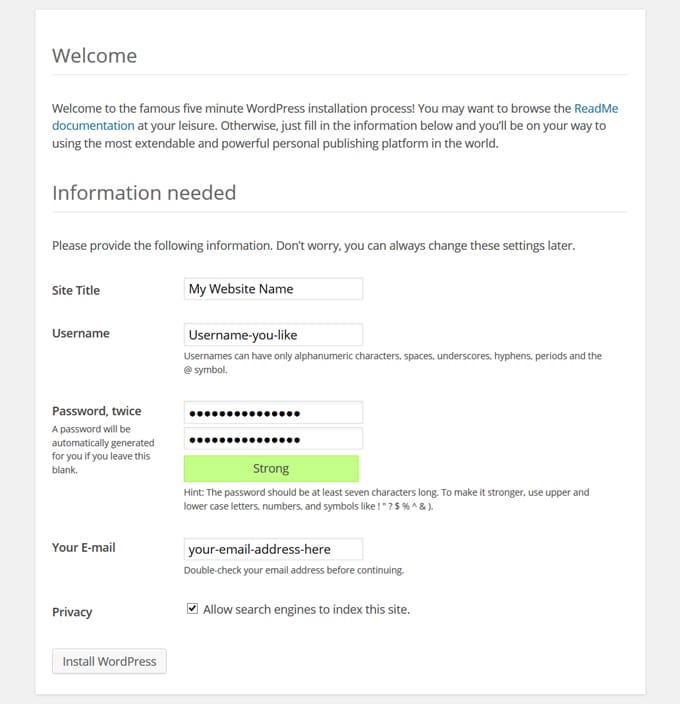
Task: Click the Privacy label
Action: pos(72,612)
